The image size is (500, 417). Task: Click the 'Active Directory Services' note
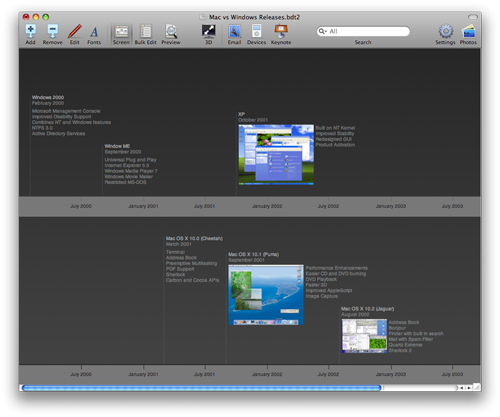58,133
